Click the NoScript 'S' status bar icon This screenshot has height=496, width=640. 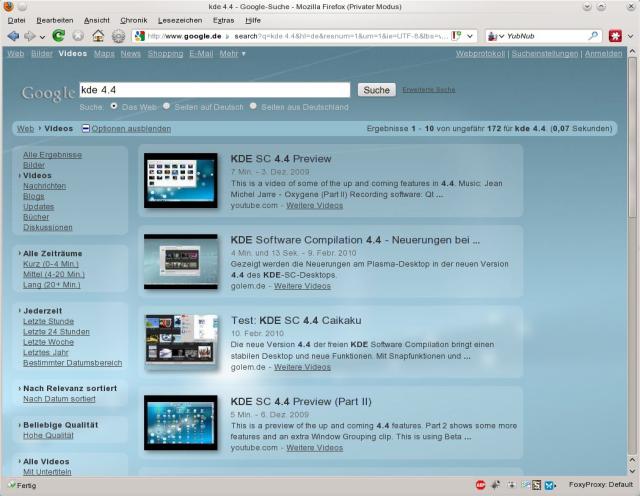[x=536, y=485]
